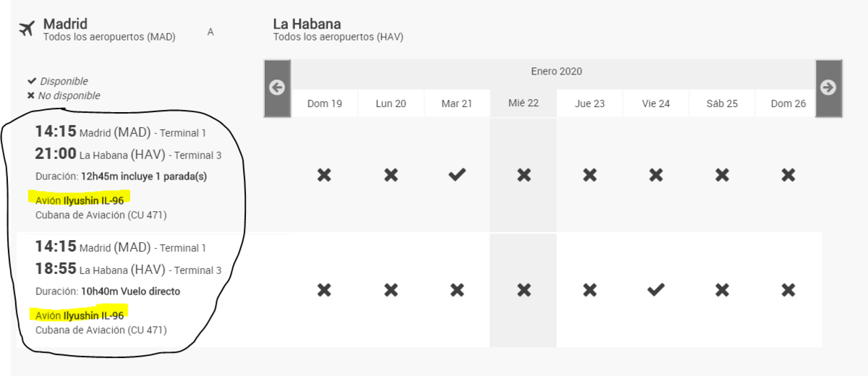The width and height of the screenshot is (868, 376).
Task: Click unavailable X on Dom 26 direct flight
Action: [x=788, y=290]
